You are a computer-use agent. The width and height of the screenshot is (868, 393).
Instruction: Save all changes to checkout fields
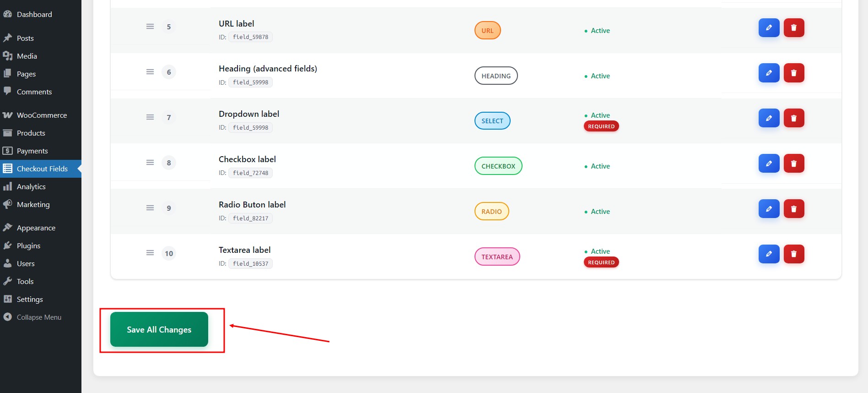click(x=159, y=329)
